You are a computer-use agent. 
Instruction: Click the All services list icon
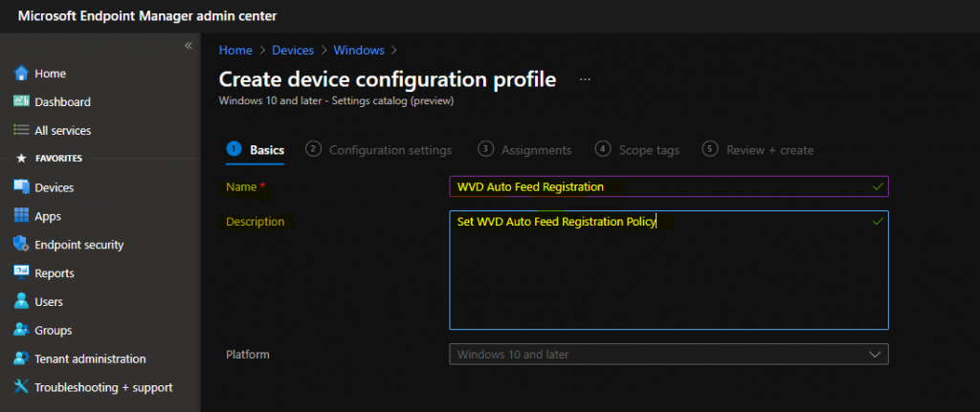point(21,130)
